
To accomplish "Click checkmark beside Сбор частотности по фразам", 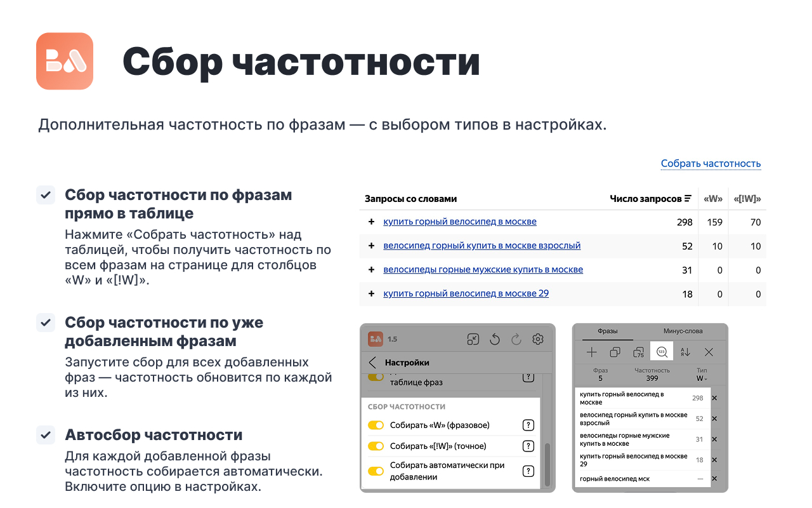I will tap(46, 196).
